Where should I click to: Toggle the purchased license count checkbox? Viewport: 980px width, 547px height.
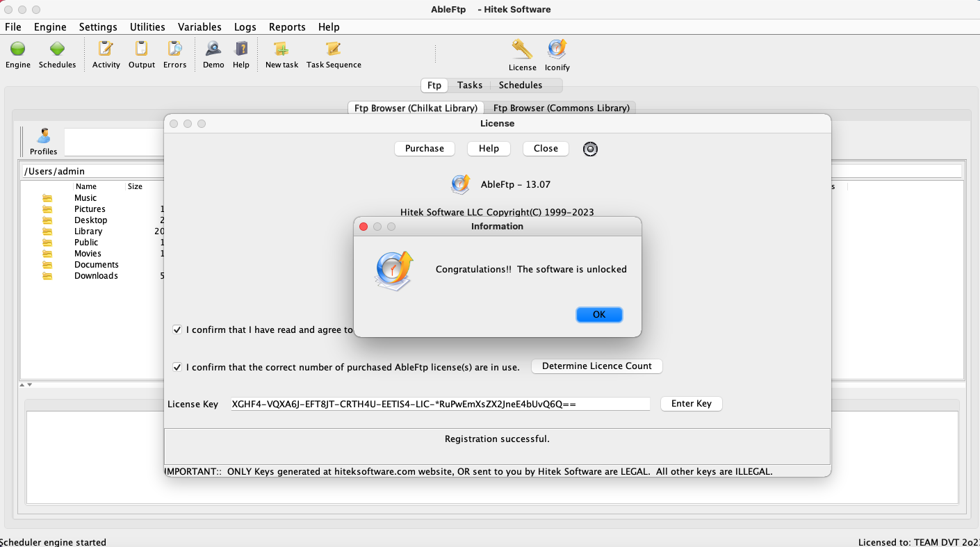[177, 367]
